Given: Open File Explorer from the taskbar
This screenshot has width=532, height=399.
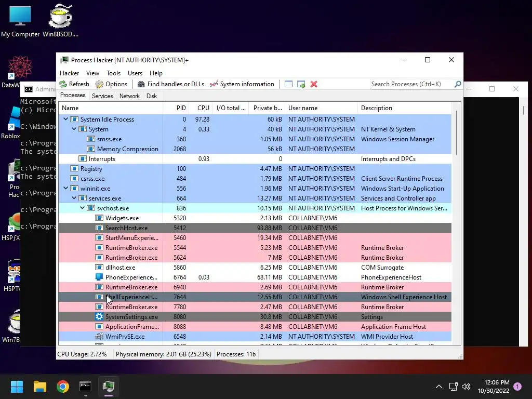Looking at the screenshot, I should [x=39, y=387].
